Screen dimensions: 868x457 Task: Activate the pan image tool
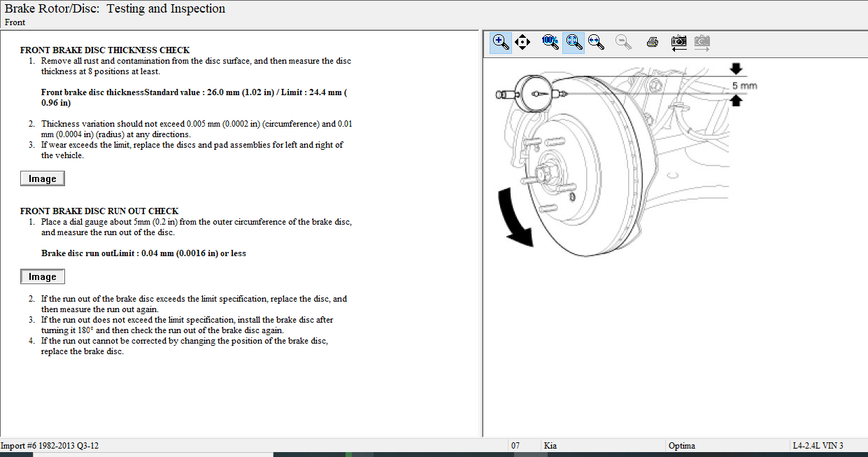(522, 42)
